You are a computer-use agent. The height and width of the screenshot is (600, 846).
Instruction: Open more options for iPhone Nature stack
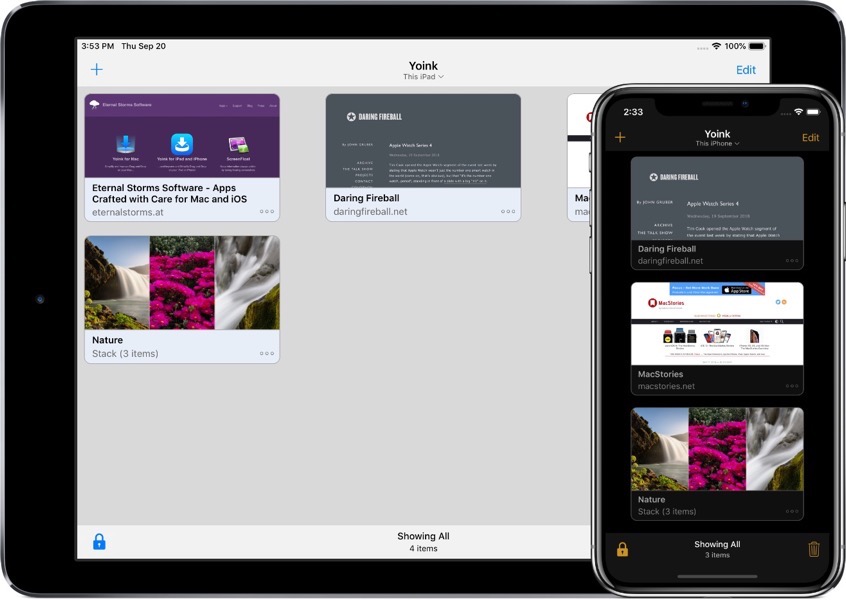coord(792,511)
